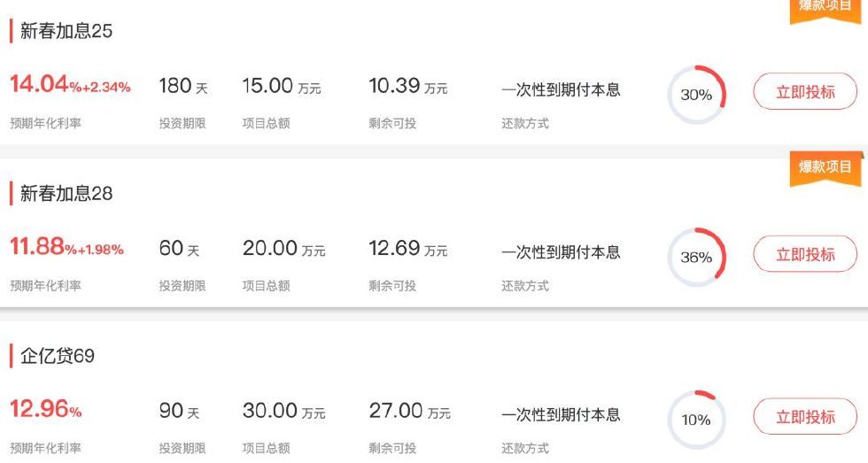868x463 pixels.
Task: Open the 企亿贷69 project title
Action: (x=58, y=356)
